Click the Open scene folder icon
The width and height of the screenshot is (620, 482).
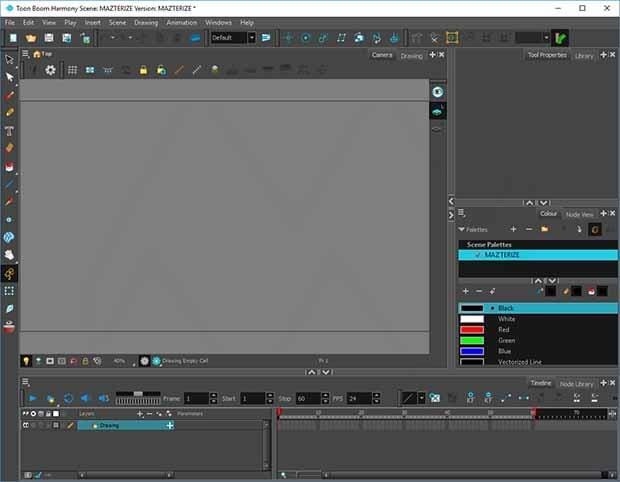[x=31, y=38]
